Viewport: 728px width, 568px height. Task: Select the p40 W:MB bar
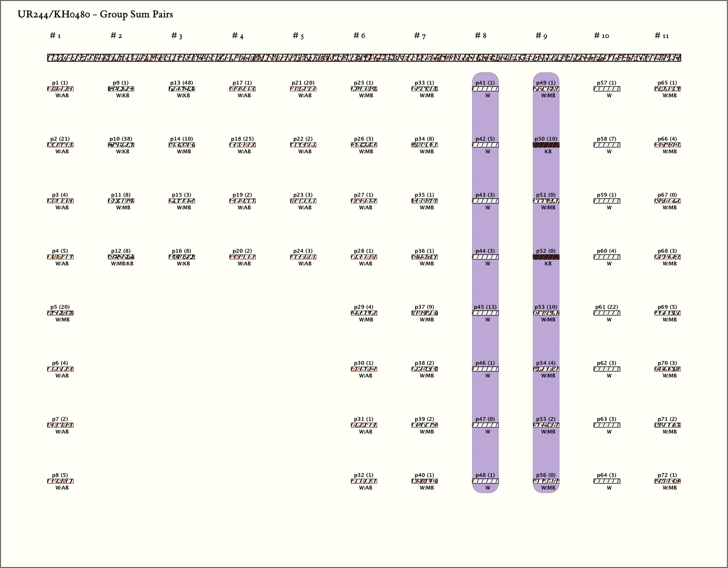424,481
